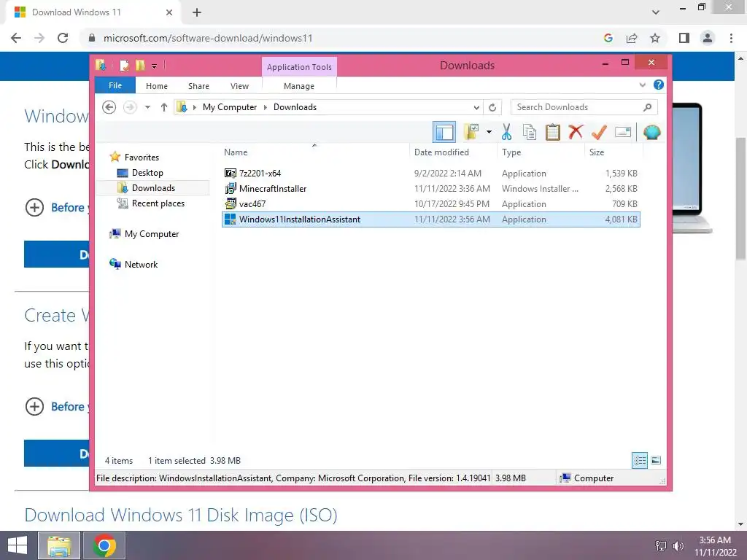Select Network in the navigation pane
This screenshot has height=560, width=747.
point(141,264)
